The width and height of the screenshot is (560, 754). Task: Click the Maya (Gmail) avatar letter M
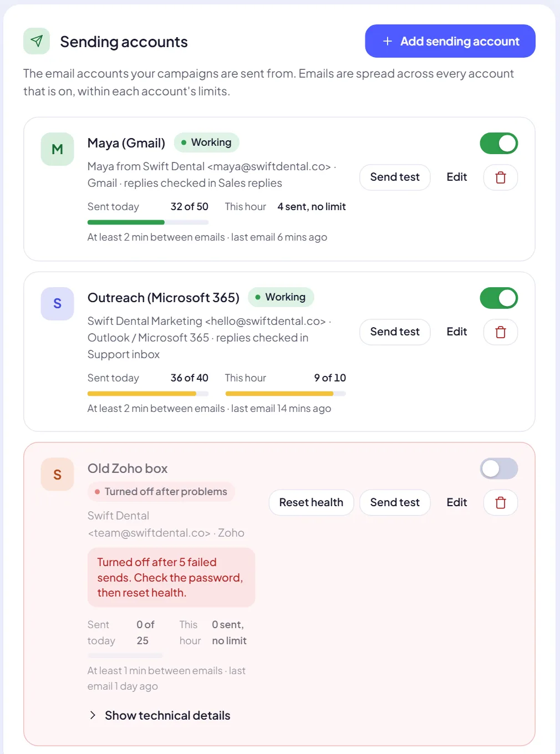pos(57,149)
